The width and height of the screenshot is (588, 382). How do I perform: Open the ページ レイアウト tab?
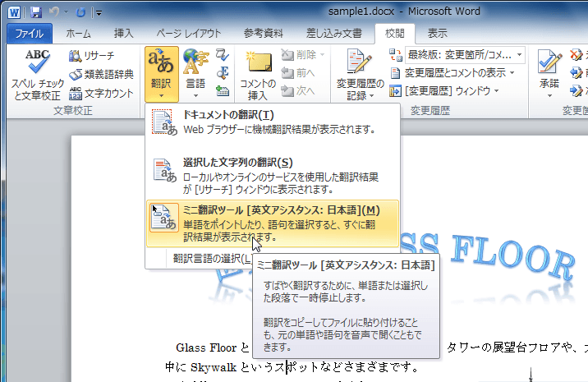(x=189, y=34)
